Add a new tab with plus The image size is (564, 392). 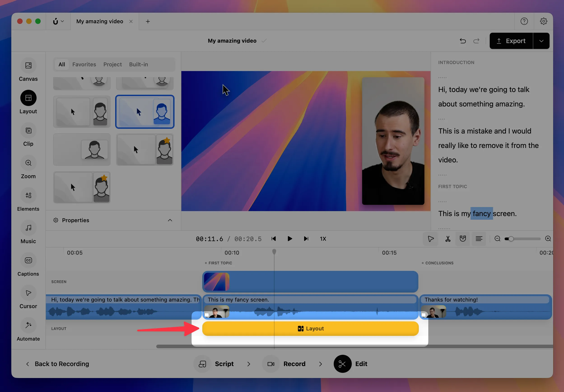point(148,21)
